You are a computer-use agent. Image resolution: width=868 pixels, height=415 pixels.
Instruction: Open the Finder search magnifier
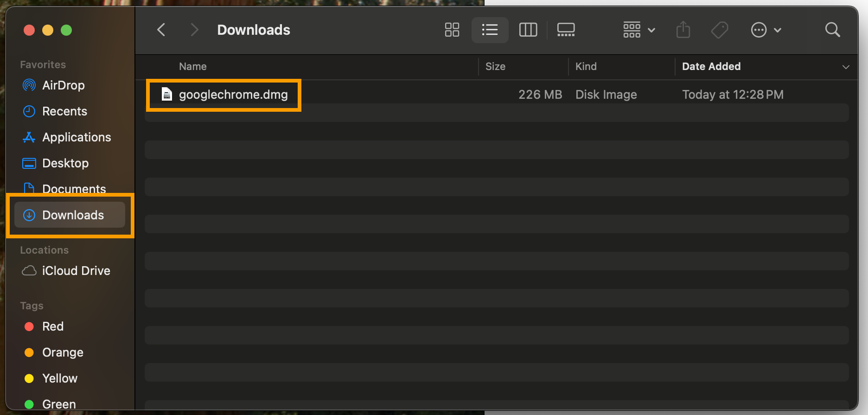coord(832,30)
